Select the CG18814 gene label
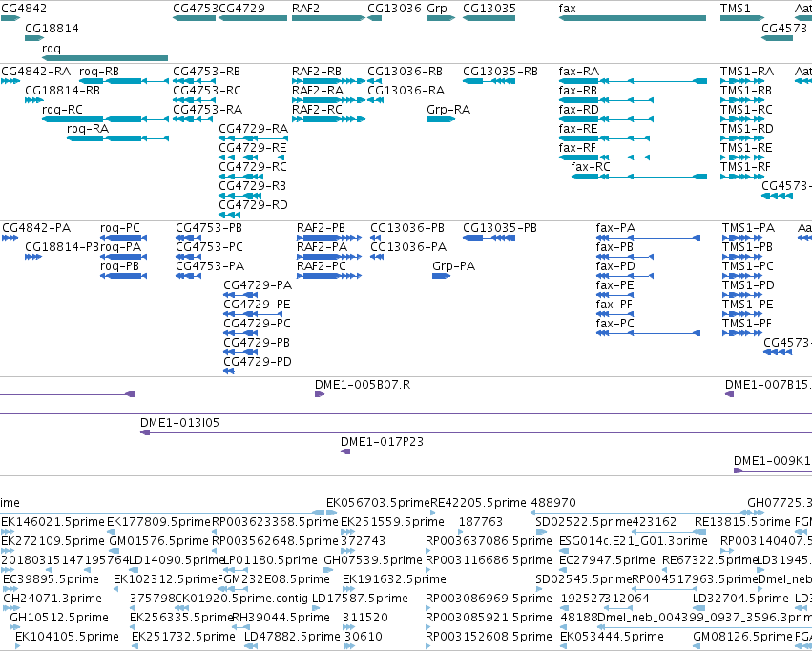 (x=52, y=29)
